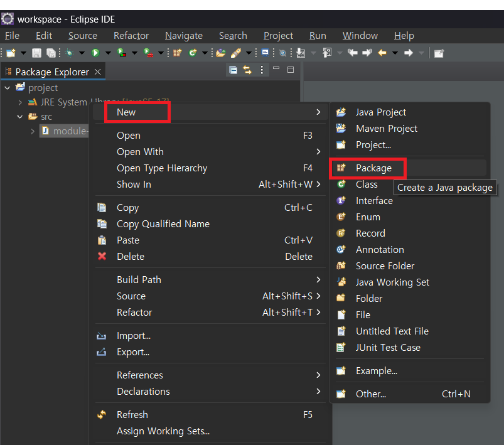Collapse the src folder node
Viewport: 504px width, 445px height.
[x=20, y=117]
